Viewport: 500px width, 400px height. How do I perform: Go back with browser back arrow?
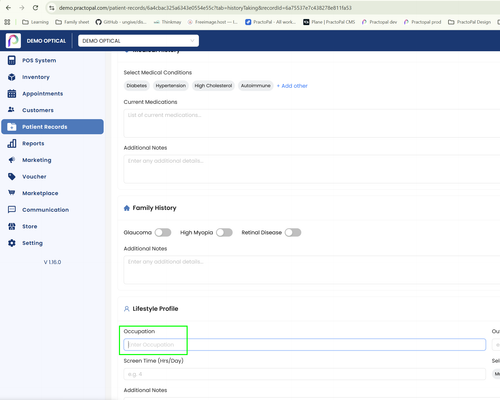(8, 8)
